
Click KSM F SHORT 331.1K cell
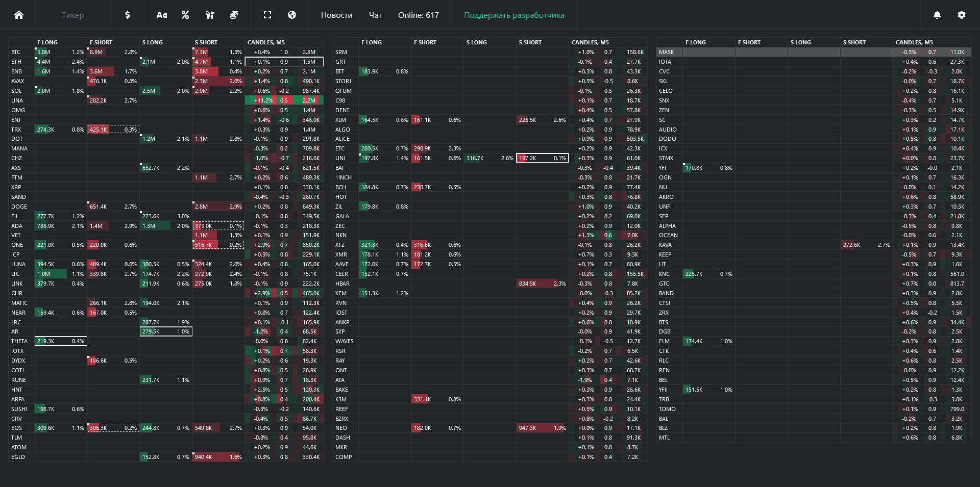(437, 399)
